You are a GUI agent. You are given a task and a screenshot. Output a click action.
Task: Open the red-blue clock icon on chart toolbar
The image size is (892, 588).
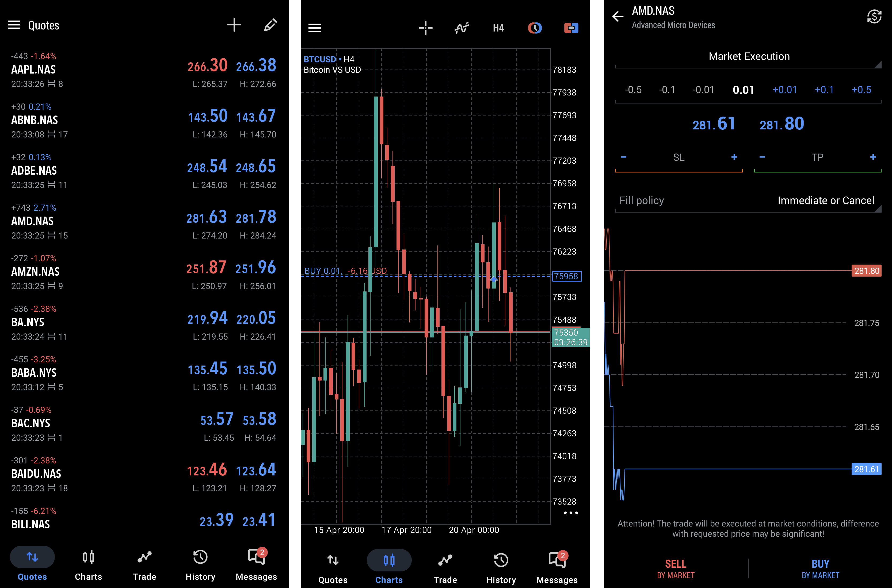pos(535,28)
